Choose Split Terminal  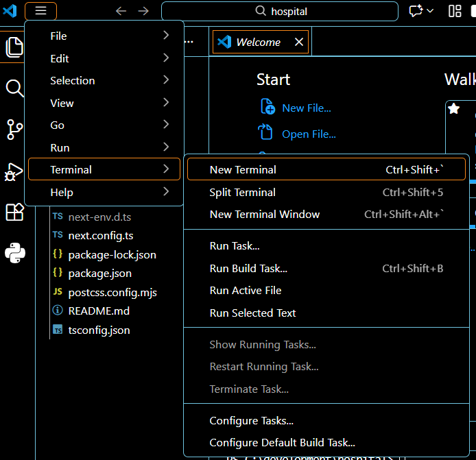click(x=326, y=192)
